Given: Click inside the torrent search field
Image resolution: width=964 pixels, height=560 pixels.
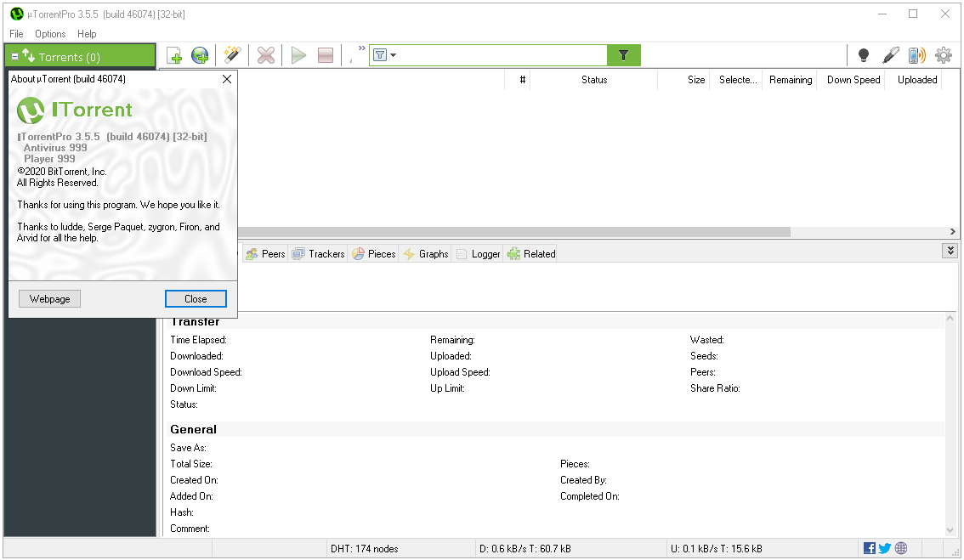Looking at the screenshot, I should click(x=502, y=55).
